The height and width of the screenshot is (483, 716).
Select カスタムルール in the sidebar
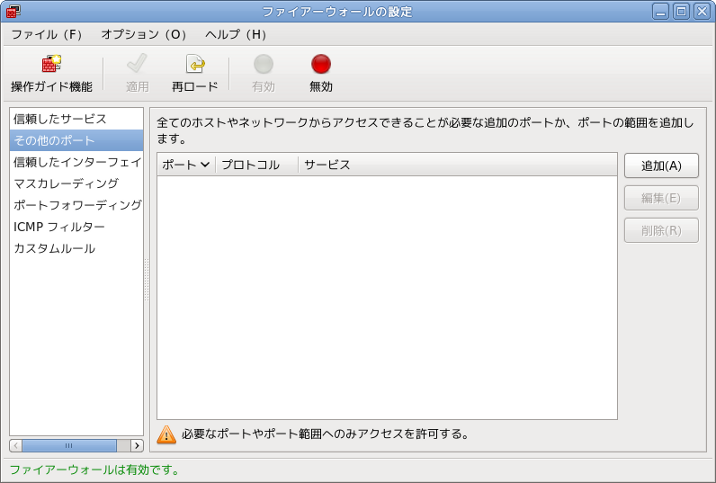[x=76, y=248]
